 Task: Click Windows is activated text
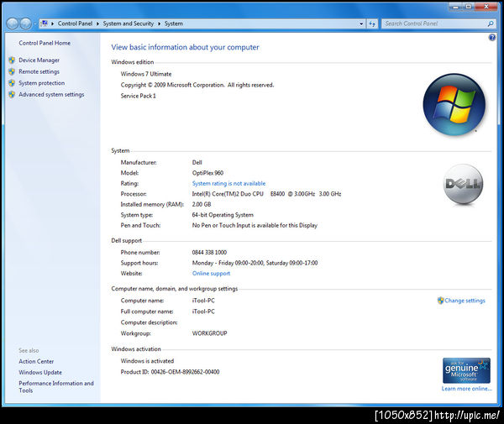tap(147, 361)
